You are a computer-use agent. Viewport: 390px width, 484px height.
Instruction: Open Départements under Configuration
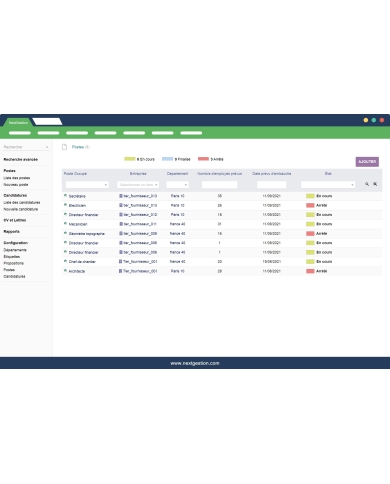coord(15,250)
